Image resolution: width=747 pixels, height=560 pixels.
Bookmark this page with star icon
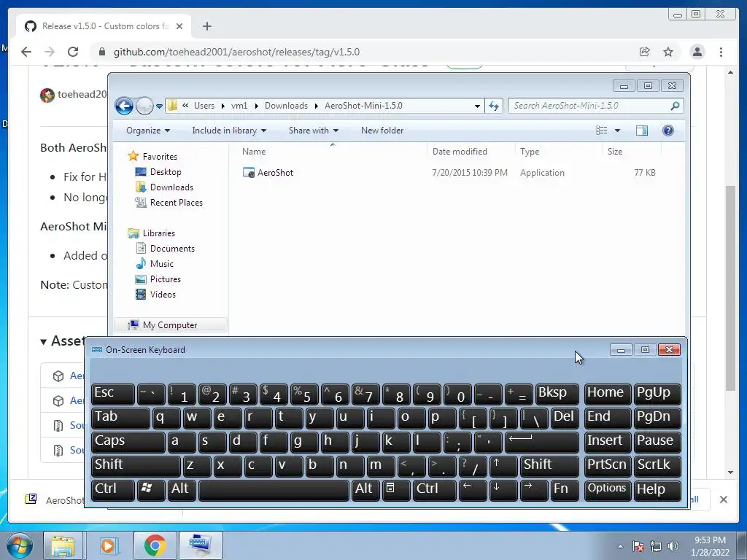[668, 52]
